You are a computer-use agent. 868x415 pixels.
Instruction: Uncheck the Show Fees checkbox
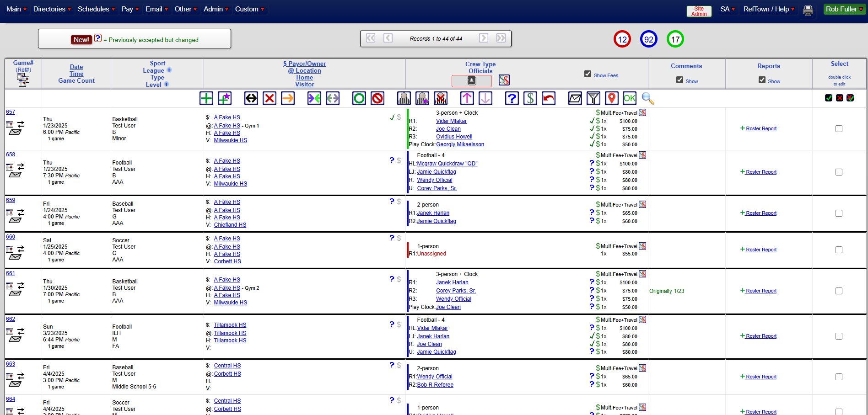click(588, 74)
